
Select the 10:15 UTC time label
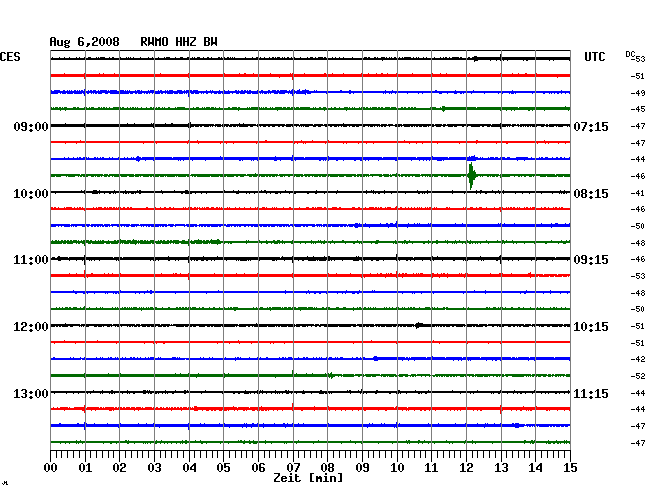pyautogui.click(x=591, y=327)
